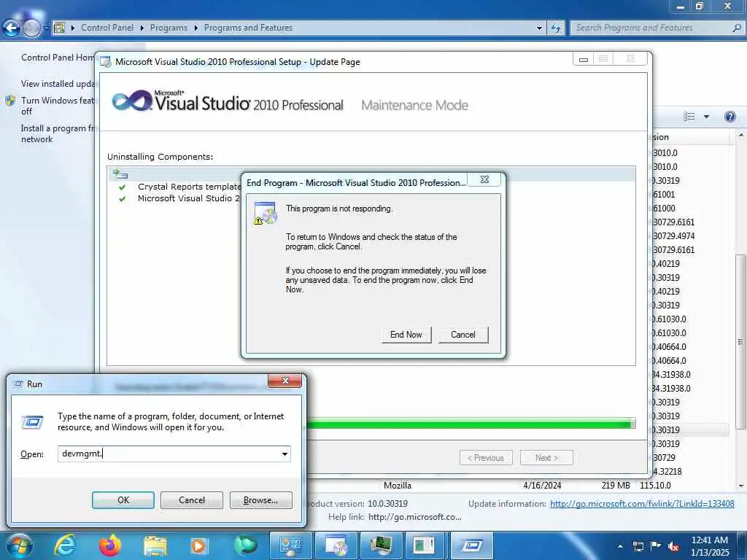The height and width of the screenshot is (560, 747).
Task: Switch to Run dialog taskbar button
Action: click(x=471, y=545)
